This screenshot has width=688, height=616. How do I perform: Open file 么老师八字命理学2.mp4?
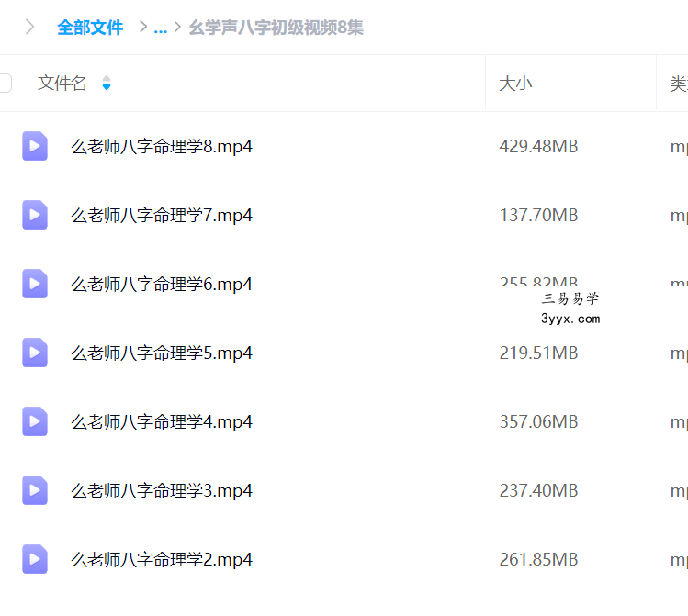(162, 559)
